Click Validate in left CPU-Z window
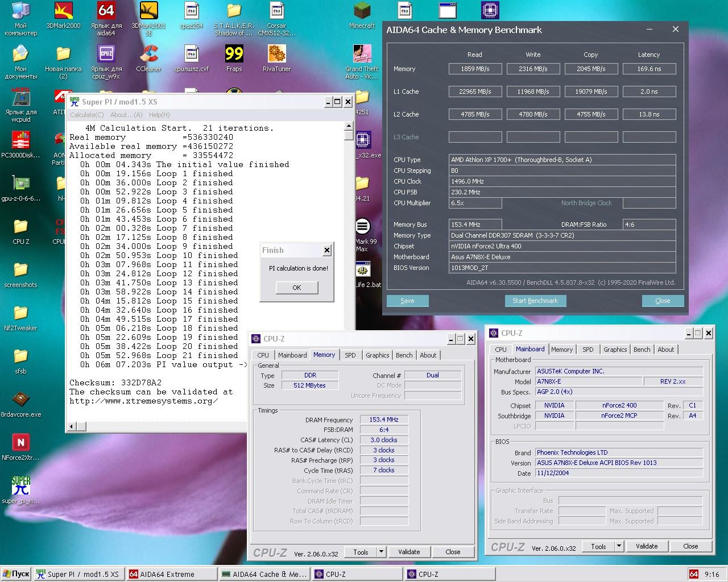The height and width of the screenshot is (582, 728). pyautogui.click(x=409, y=552)
